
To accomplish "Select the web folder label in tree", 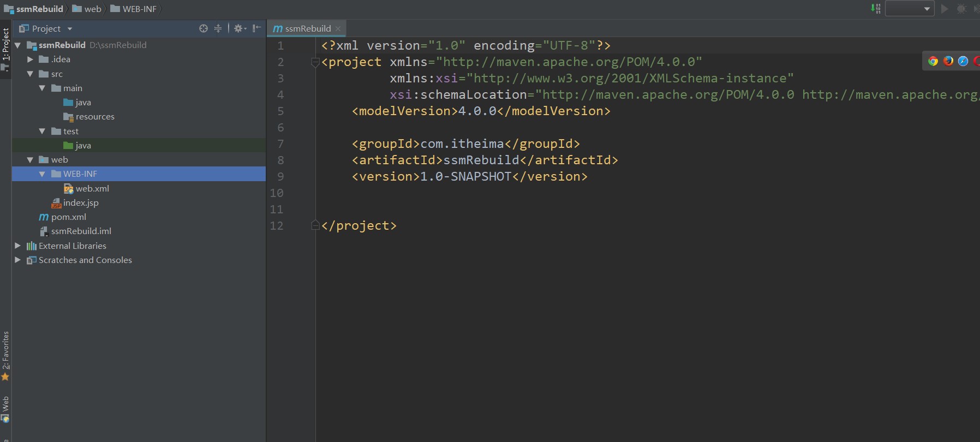I will 59,159.
